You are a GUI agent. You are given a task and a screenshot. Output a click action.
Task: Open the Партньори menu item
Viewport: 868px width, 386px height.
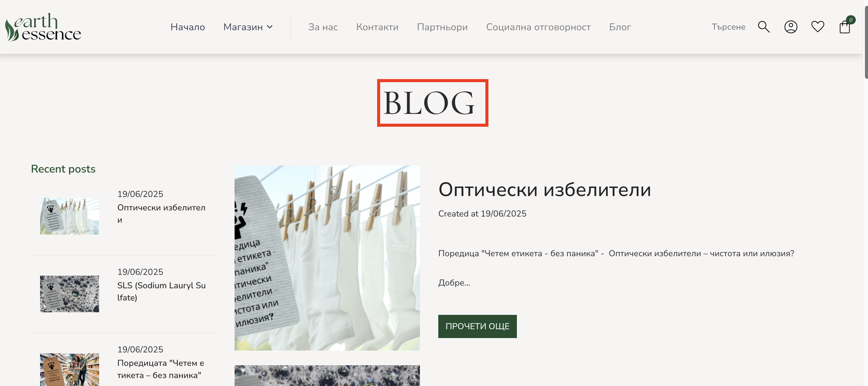tap(442, 27)
